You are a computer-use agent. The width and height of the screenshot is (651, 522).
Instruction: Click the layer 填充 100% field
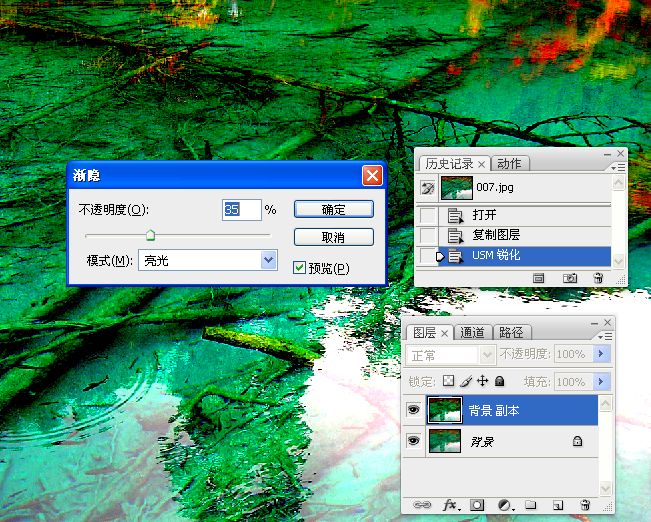coord(574,382)
